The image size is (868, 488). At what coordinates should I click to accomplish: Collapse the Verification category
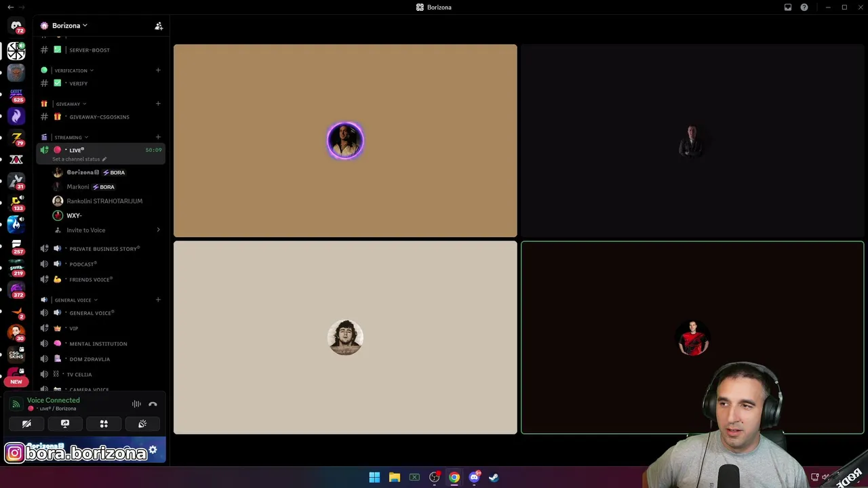click(x=74, y=70)
